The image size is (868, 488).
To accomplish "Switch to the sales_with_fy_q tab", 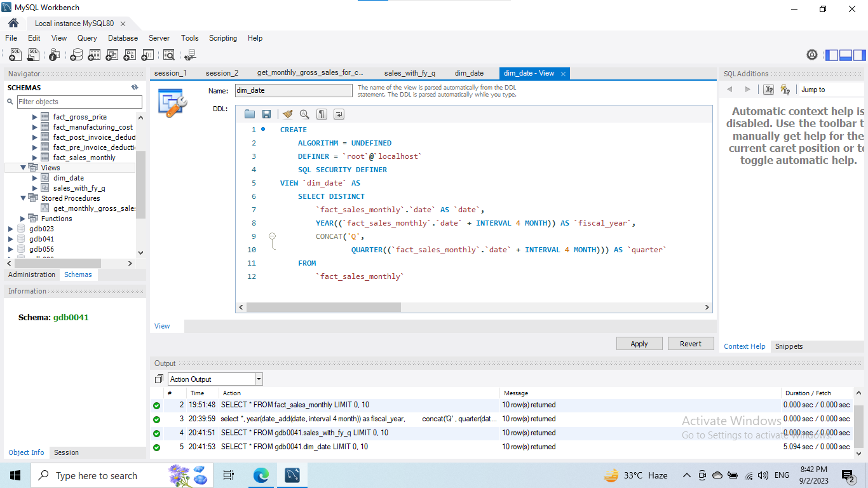I will pos(409,73).
